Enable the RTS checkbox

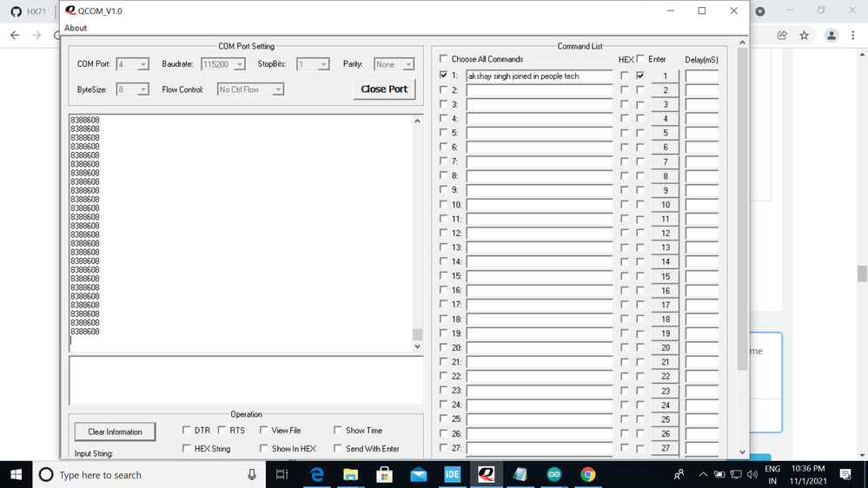click(x=222, y=430)
